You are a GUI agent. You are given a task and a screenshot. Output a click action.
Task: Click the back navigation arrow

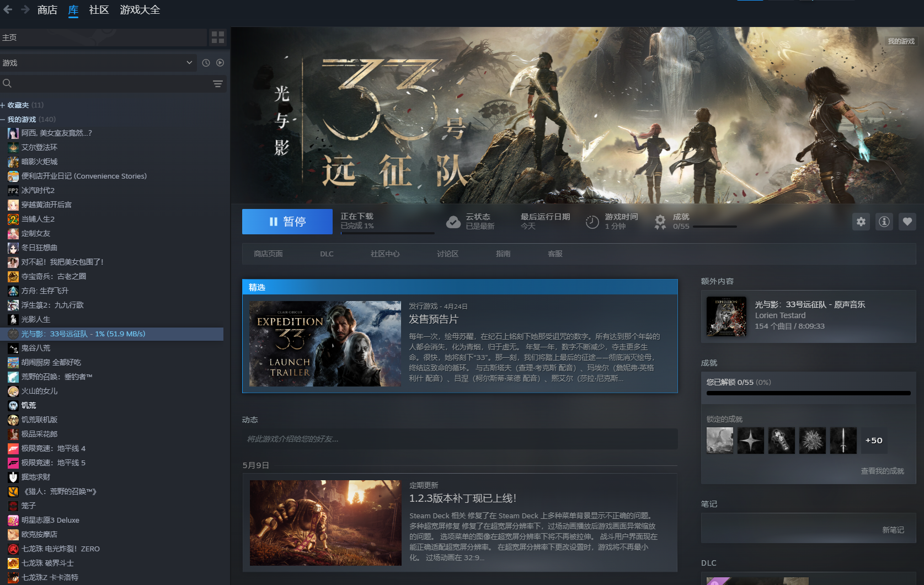(x=8, y=9)
